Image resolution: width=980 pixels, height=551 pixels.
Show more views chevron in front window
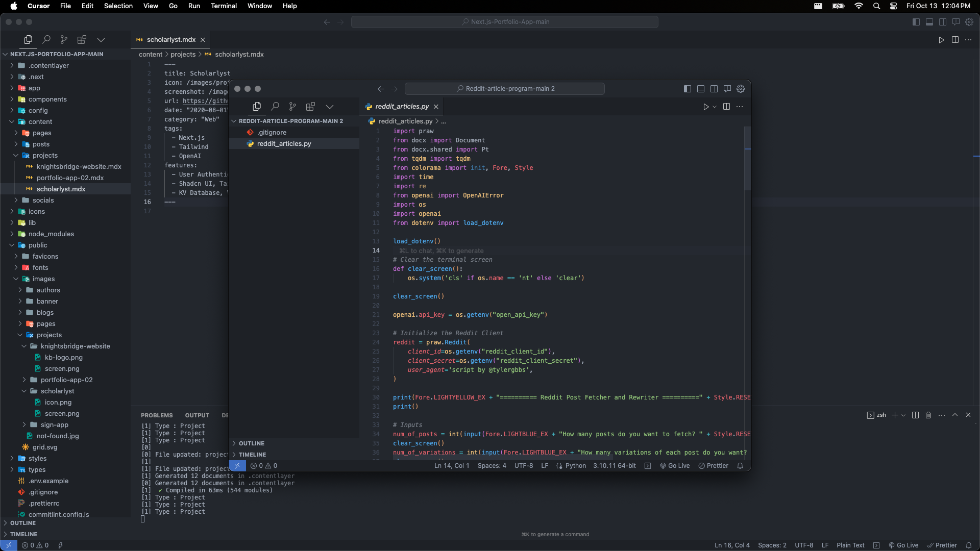[330, 107]
